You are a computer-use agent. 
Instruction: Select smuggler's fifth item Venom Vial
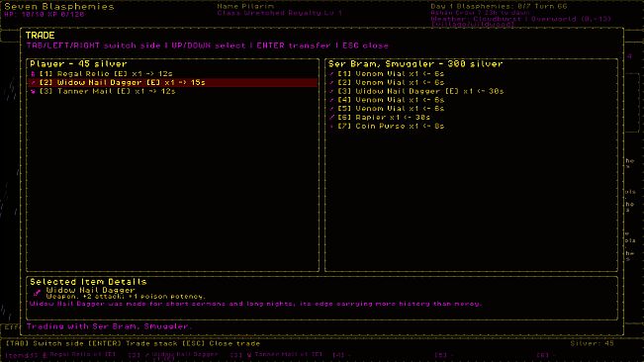click(x=471, y=109)
